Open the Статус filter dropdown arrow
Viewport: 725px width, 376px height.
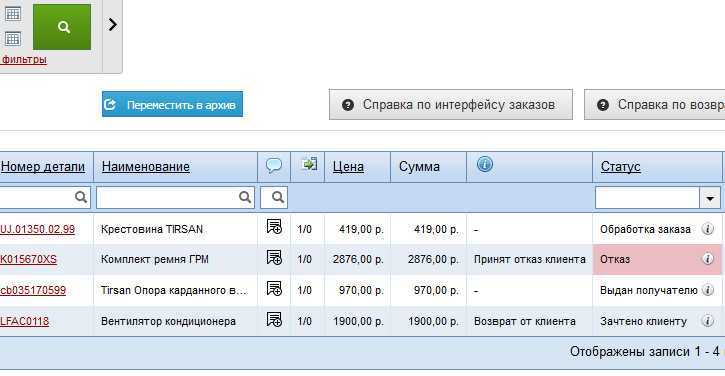710,198
